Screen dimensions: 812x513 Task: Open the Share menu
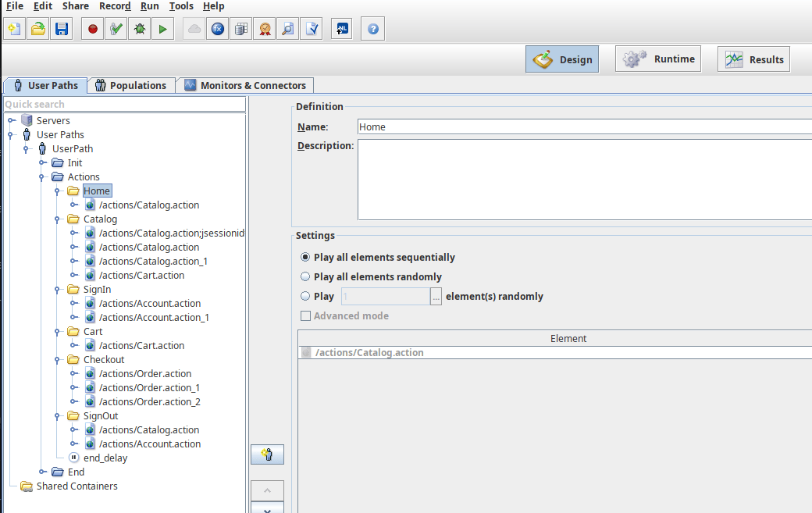tap(76, 6)
